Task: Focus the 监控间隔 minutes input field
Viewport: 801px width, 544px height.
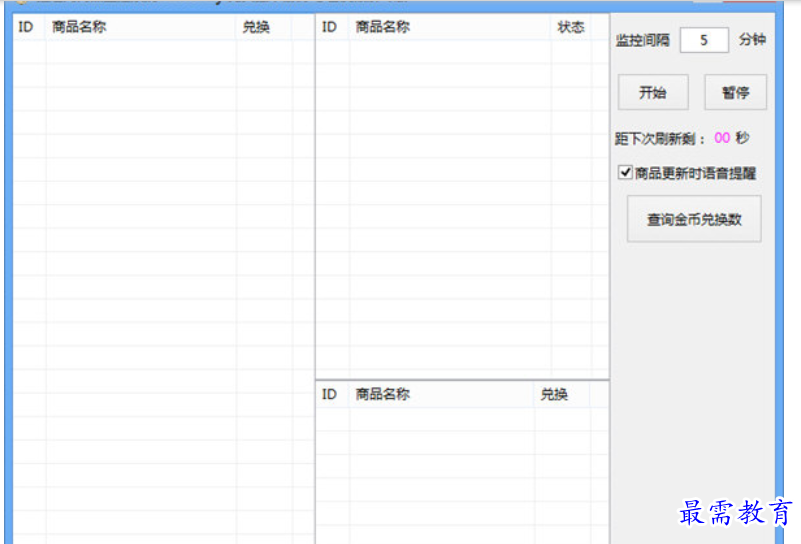Action: (x=704, y=40)
